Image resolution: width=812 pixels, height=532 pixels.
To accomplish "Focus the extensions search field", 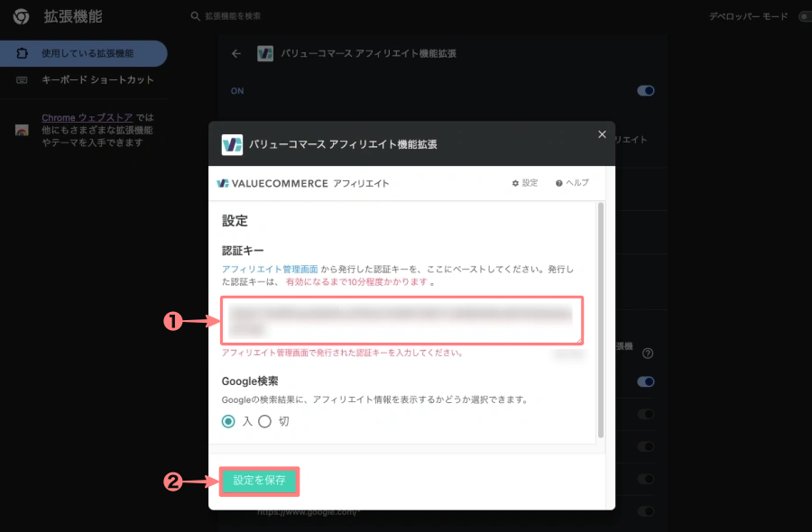I will (x=233, y=16).
